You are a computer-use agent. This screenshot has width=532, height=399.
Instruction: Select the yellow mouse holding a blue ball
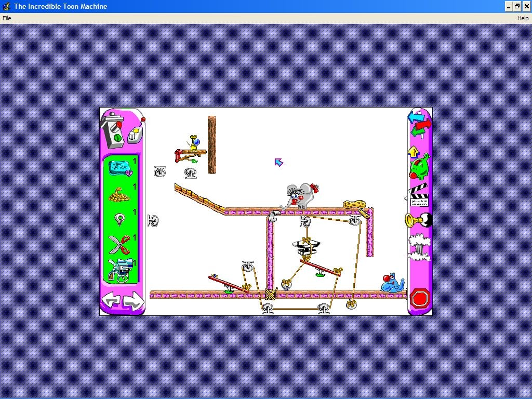click(x=194, y=142)
